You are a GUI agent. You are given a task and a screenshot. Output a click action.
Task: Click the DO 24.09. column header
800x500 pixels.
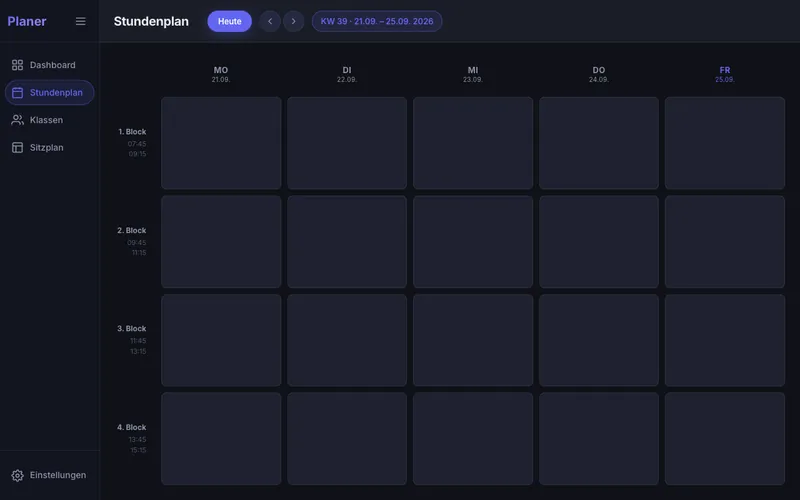[599, 74]
